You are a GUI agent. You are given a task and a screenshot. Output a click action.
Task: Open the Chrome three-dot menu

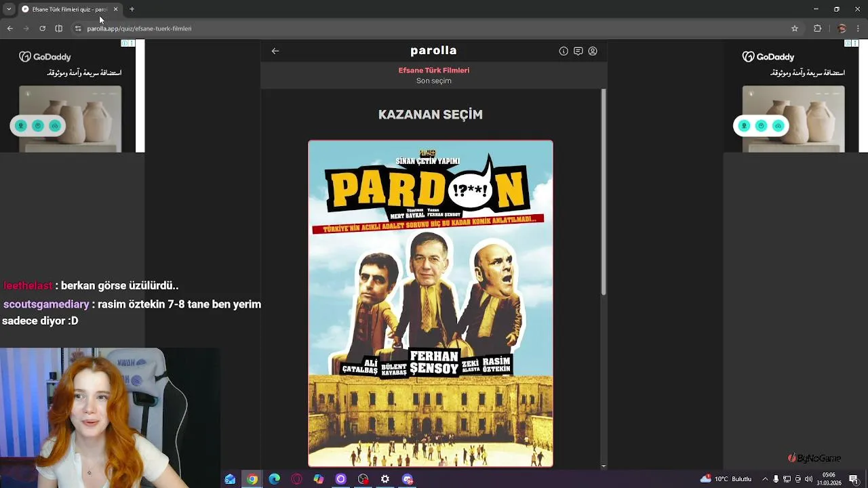(x=859, y=28)
